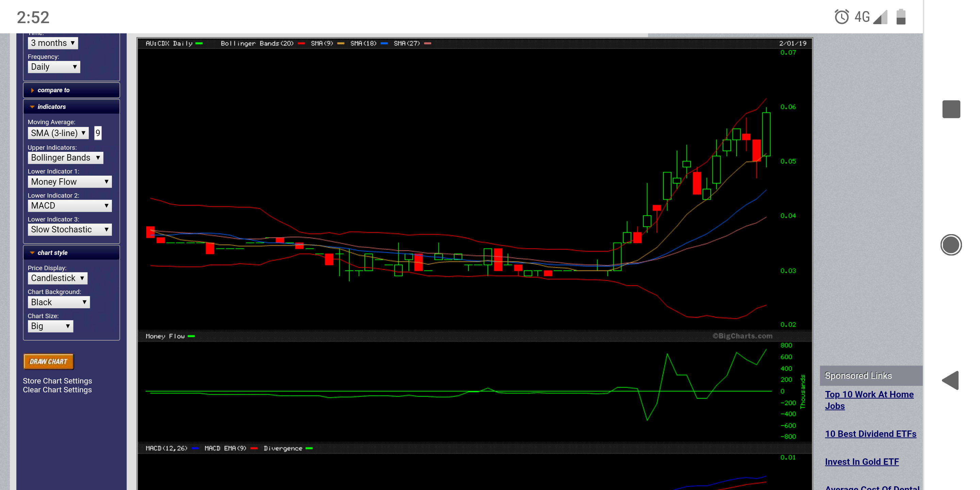Click Clear Chart Settings link

(x=57, y=390)
